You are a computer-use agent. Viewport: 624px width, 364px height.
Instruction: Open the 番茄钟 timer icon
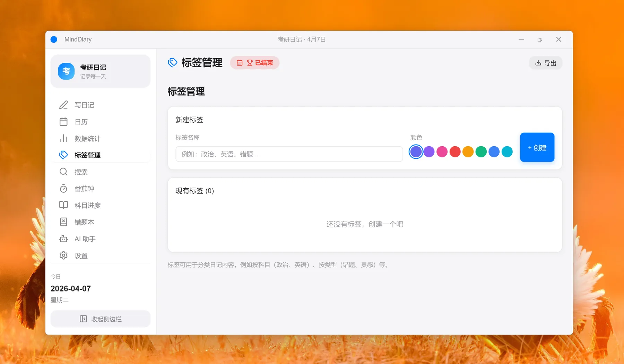[x=63, y=189]
